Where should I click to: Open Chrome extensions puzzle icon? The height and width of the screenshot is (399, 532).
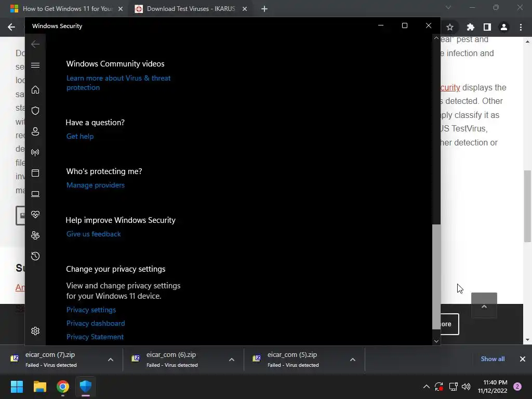pos(470,27)
